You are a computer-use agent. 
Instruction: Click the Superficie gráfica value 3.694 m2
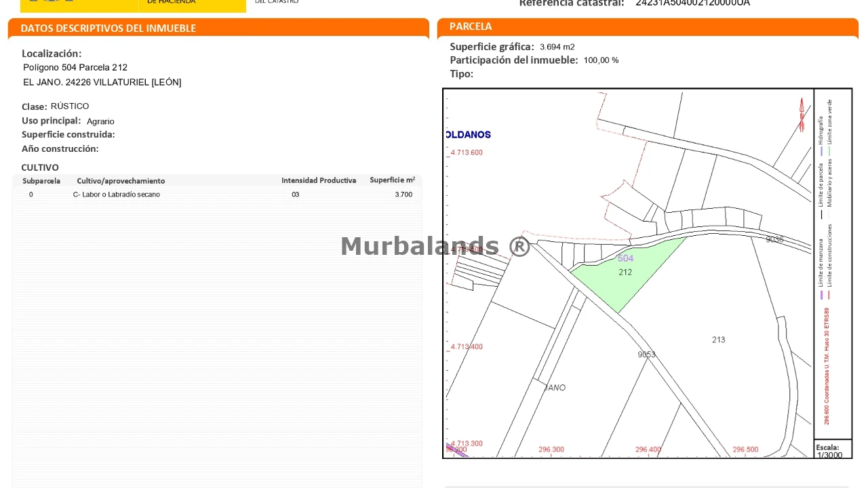point(557,47)
